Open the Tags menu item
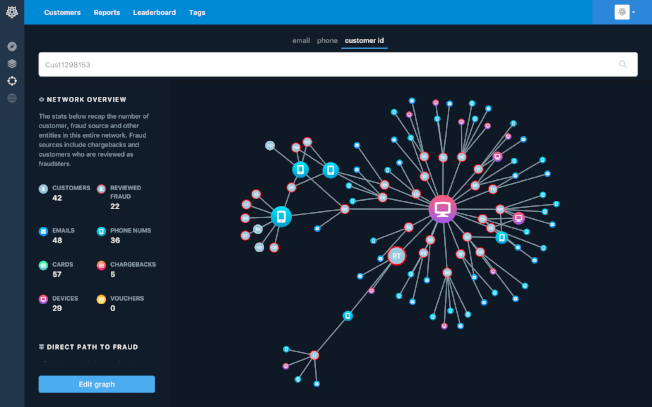Viewport: 652px width, 407px height. (197, 12)
